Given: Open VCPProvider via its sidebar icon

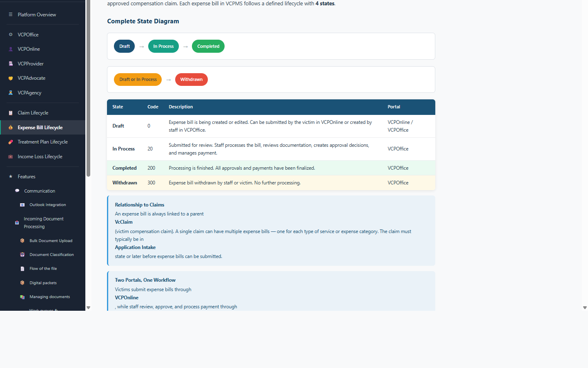Looking at the screenshot, I should (10, 63).
